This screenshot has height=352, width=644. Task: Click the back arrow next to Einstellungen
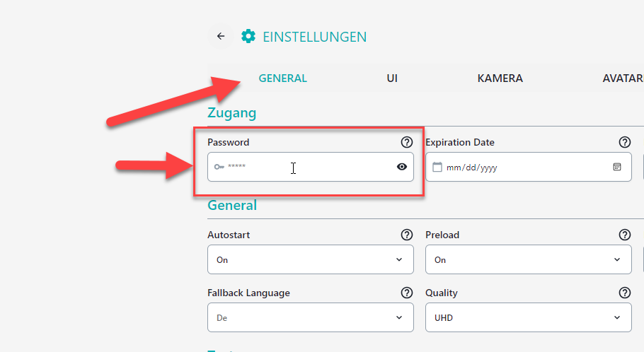point(221,36)
